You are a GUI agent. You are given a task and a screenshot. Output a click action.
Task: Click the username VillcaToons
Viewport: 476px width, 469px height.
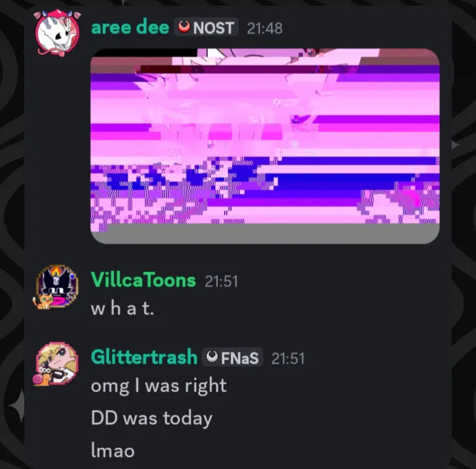click(143, 280)
